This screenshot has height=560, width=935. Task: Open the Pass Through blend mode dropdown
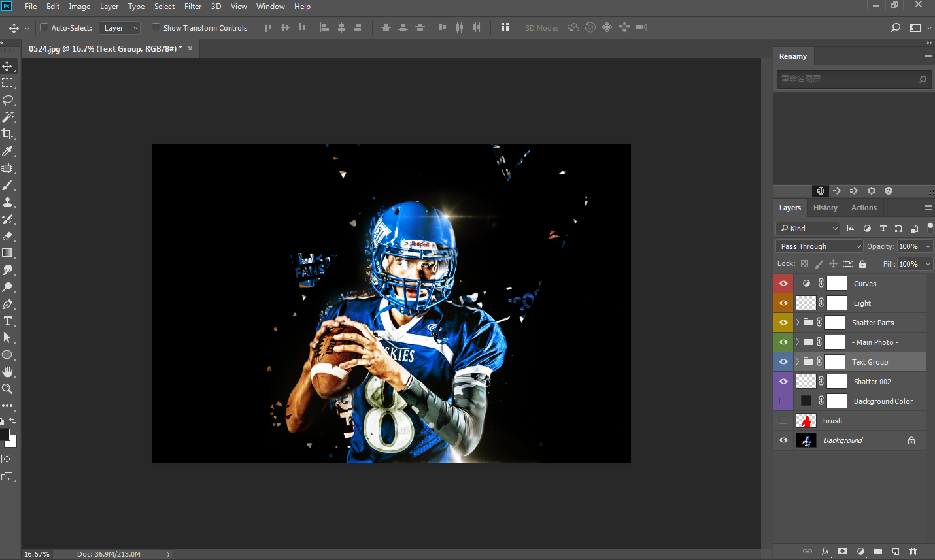click(x=820, y=246)
